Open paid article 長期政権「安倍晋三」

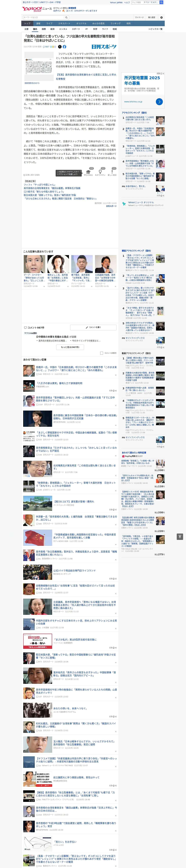point(138,462)
